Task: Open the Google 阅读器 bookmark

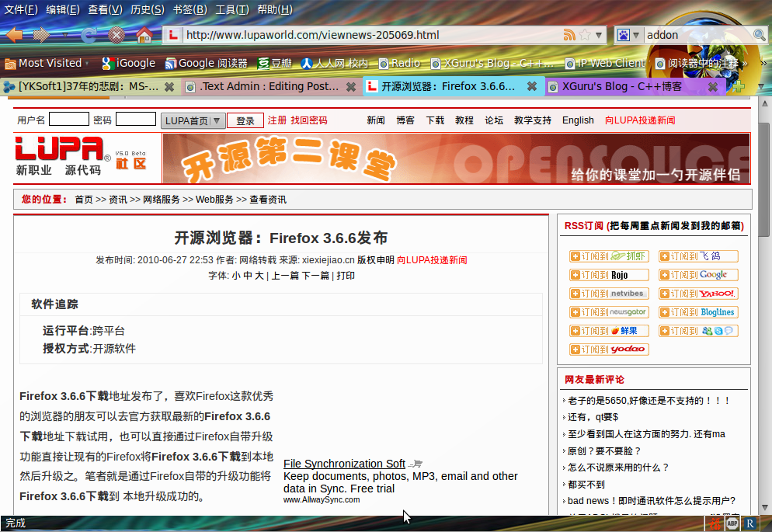Action: tap(207, 63)
